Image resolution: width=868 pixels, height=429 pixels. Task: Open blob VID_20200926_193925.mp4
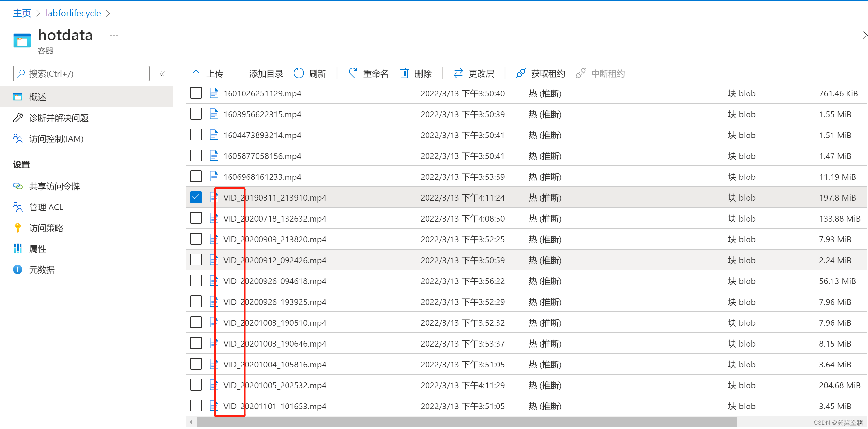[274, 302]
